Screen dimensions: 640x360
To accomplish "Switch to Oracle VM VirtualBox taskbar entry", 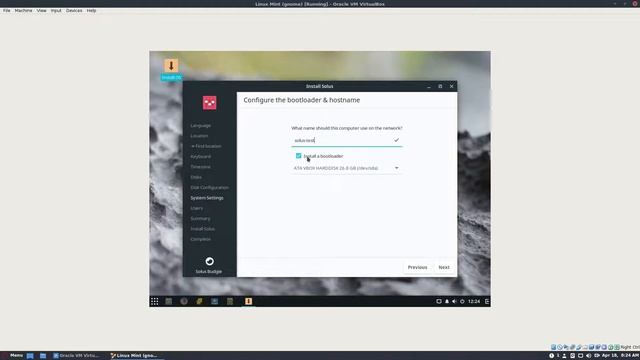I will pyautogui.click(x=76, y=356).
